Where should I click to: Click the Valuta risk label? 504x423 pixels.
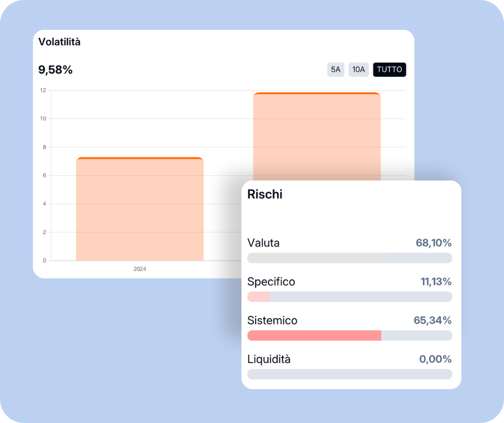point(264,243)
